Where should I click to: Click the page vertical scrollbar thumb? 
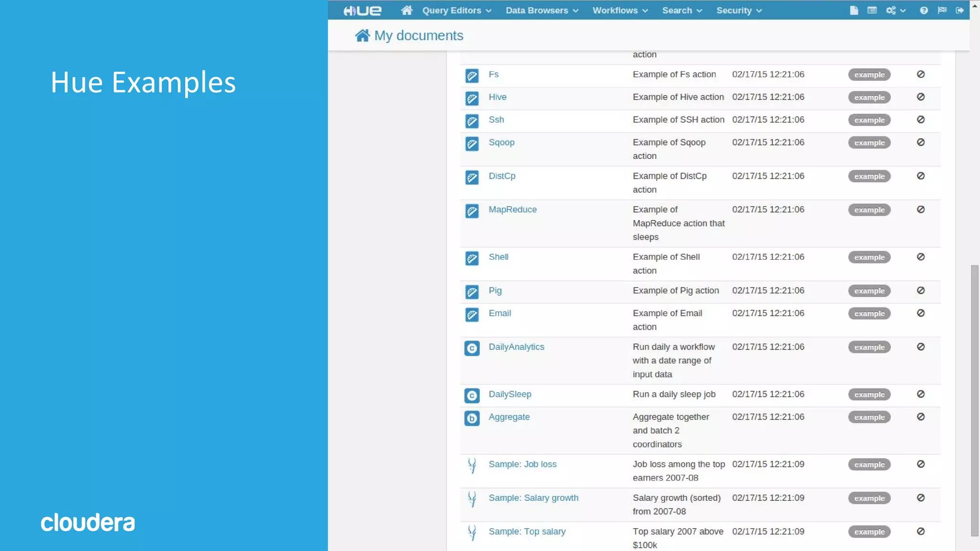975,401
